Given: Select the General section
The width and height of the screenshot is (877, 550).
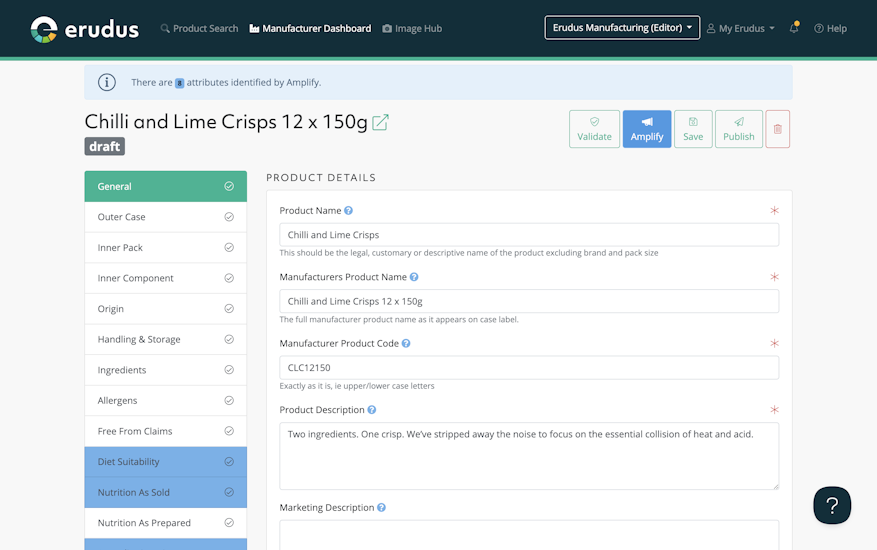Looking at the screenshot, I should click(166, 186).
